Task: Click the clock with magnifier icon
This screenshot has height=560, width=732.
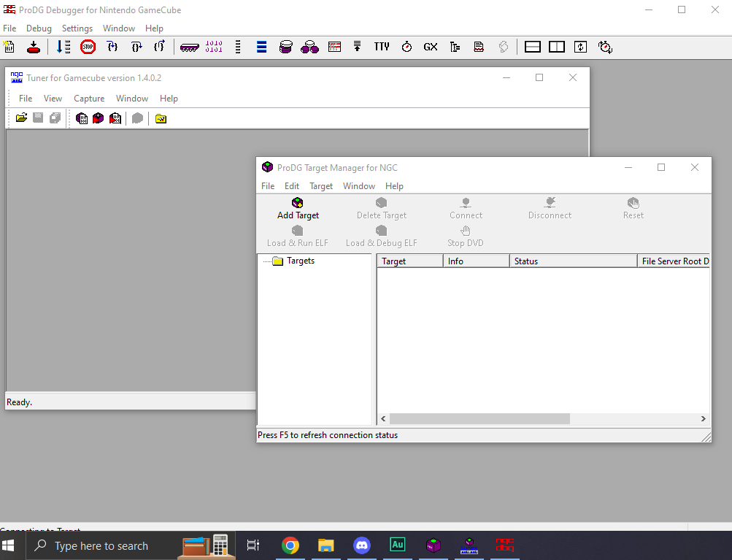Action: tap(605, 47)
